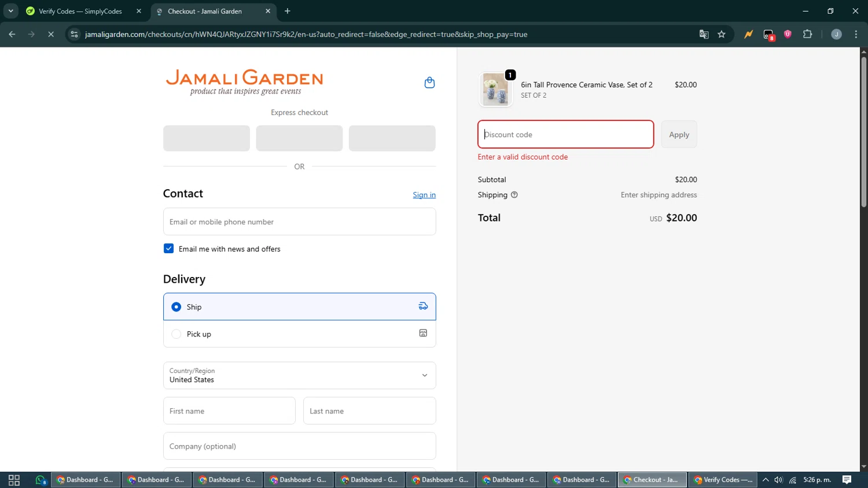Image resolution: width=868 pixels, height=488 pixels.
Task: Click the volume speaker tray icon
Action: 779,480
